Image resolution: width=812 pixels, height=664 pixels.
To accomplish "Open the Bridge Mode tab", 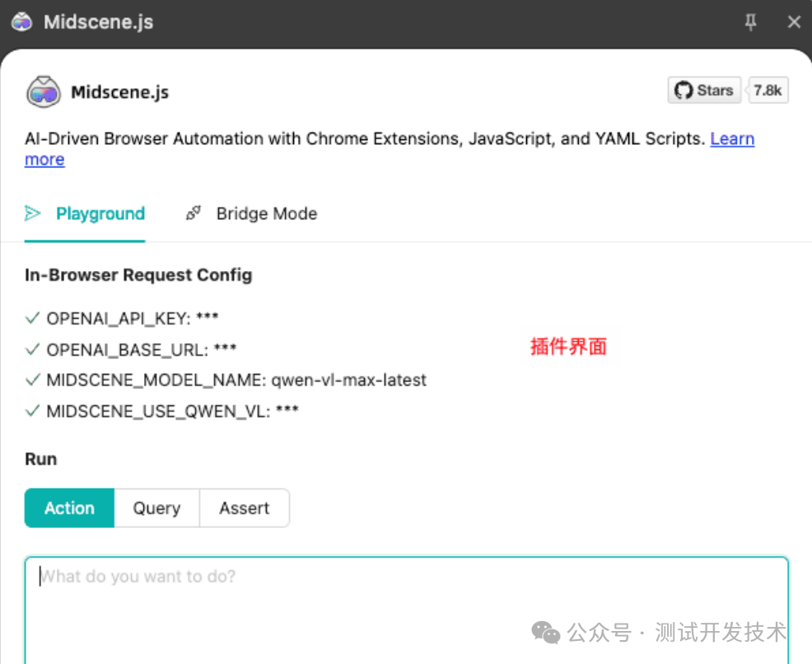I will (266, 214).
